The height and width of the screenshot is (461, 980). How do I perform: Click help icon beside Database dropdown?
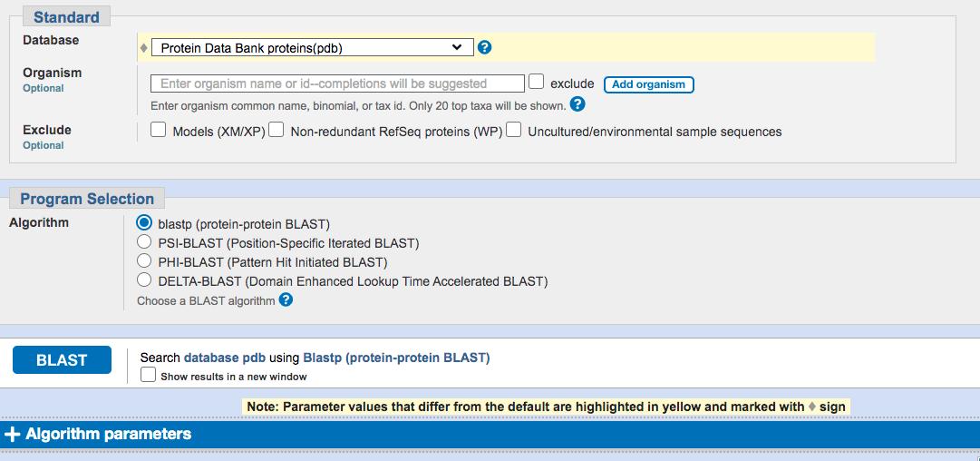coord(484,48)
